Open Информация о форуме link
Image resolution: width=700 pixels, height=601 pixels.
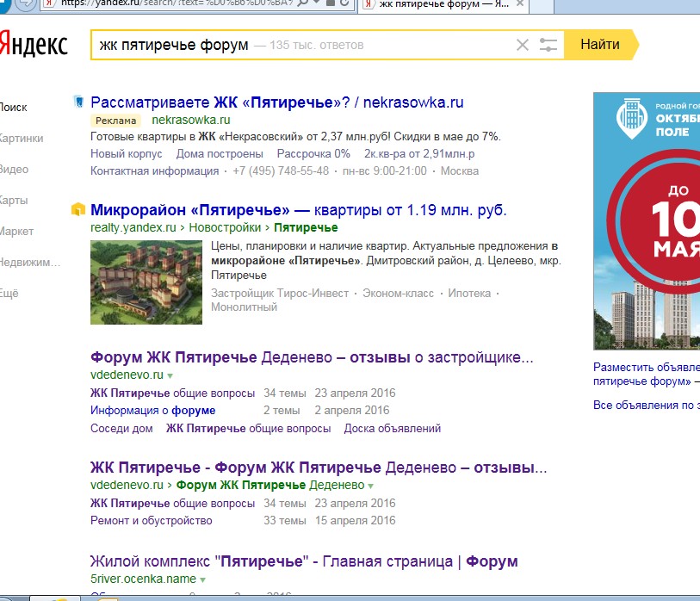coord(152,411)
